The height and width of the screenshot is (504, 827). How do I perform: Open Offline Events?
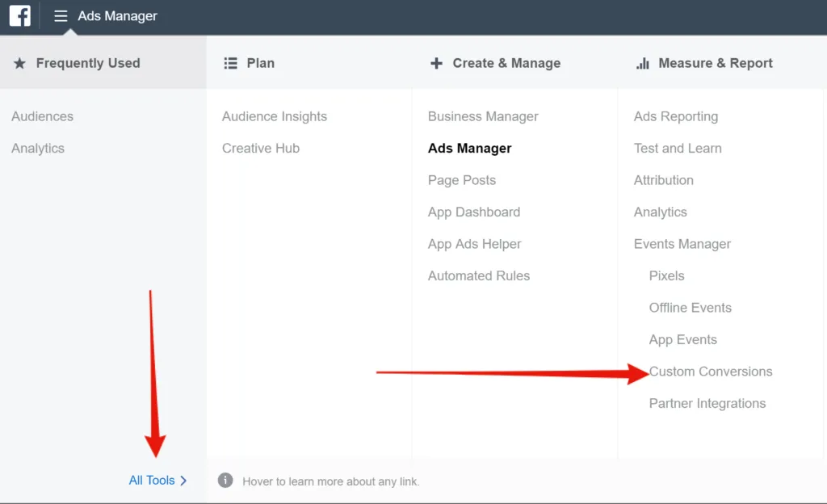pos(691,308)
